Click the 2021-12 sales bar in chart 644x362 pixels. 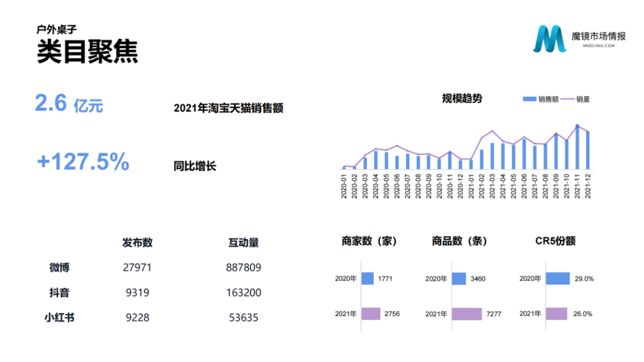(588, 150)
